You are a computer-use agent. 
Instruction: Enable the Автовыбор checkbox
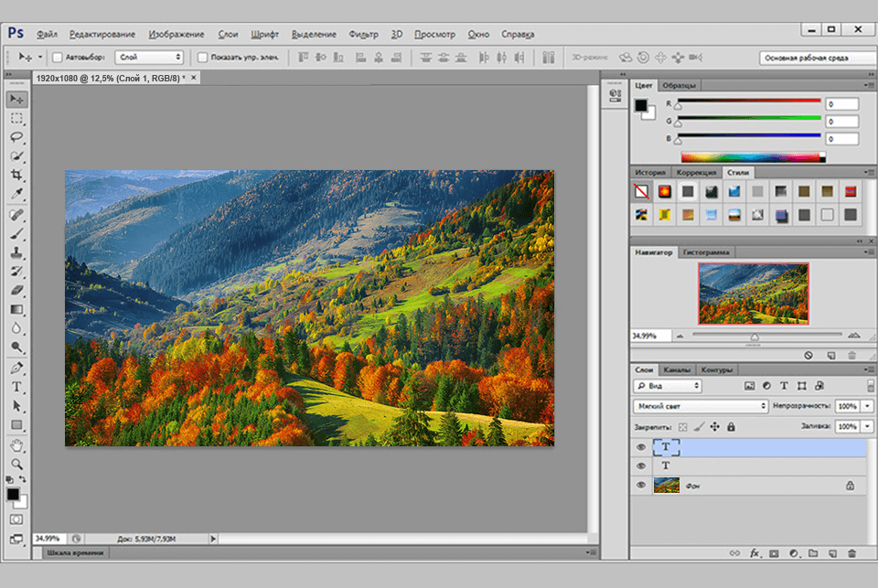[58, 57]
